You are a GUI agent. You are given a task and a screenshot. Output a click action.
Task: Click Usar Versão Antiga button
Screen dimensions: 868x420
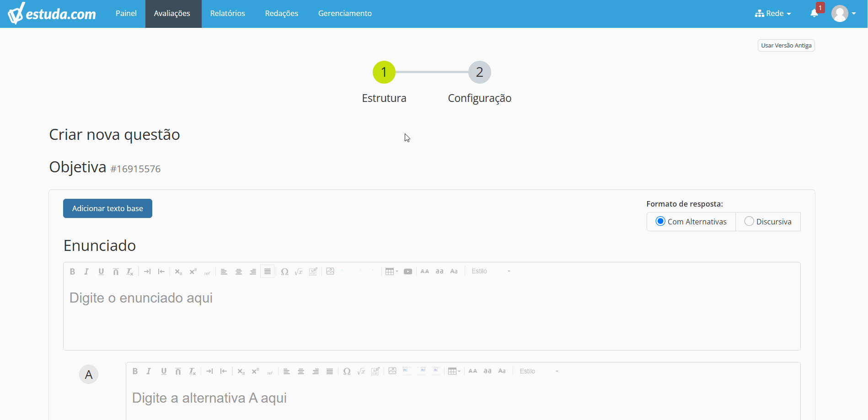786,46
